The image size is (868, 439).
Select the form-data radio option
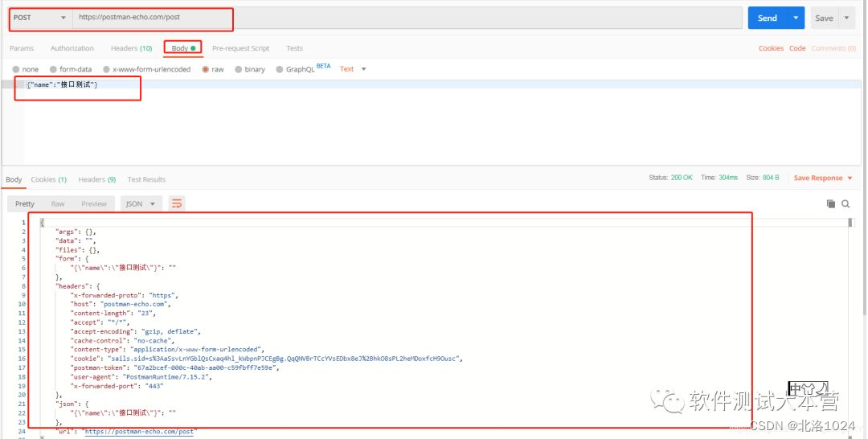point(53,69)
